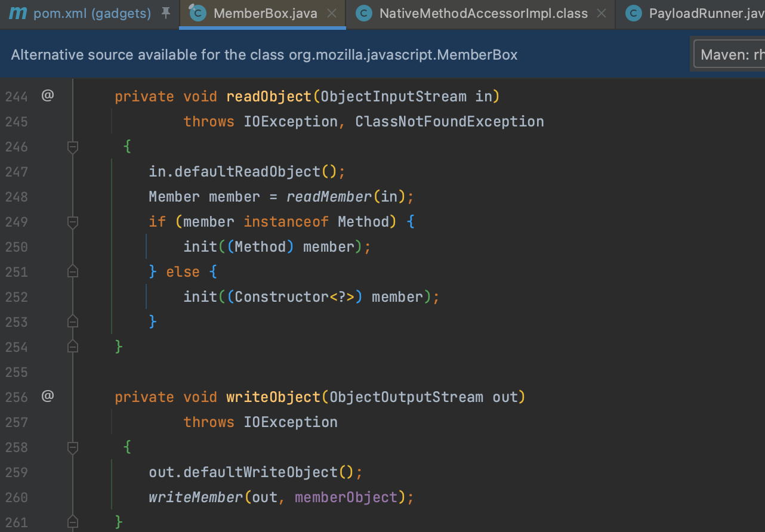The image size is (765, 532).
Task: Click ClassNotFoundException on line 245
Action: pos(449,122)
